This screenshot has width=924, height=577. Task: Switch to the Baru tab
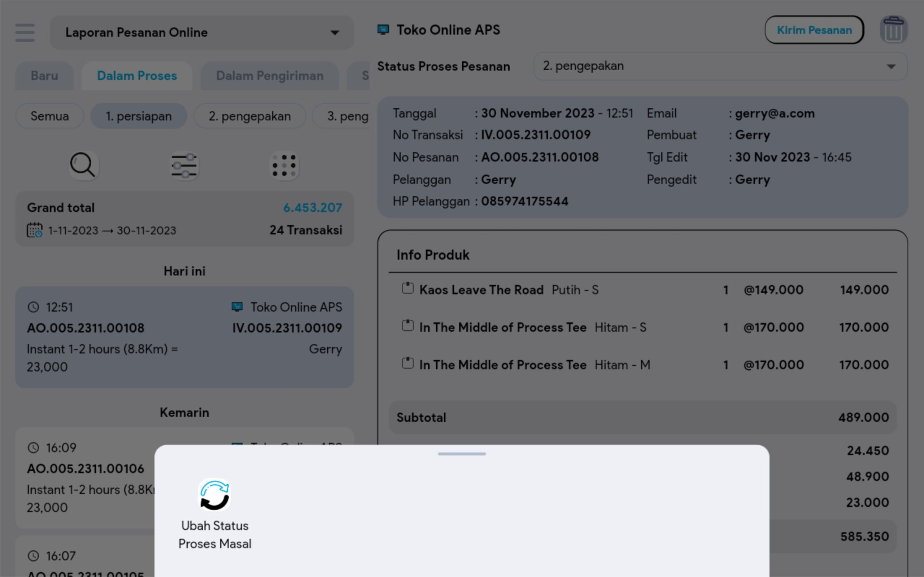click(x=44, y=76)
